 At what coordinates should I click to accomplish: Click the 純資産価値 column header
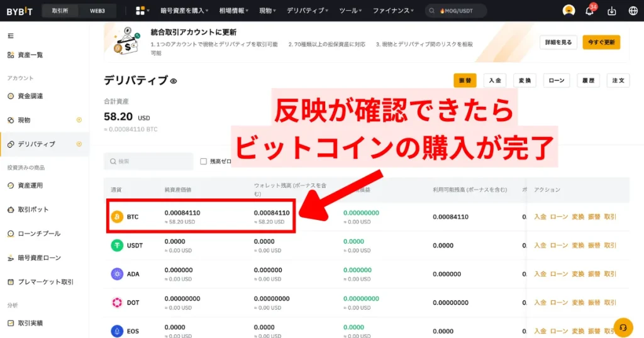[x=178, y=190]
